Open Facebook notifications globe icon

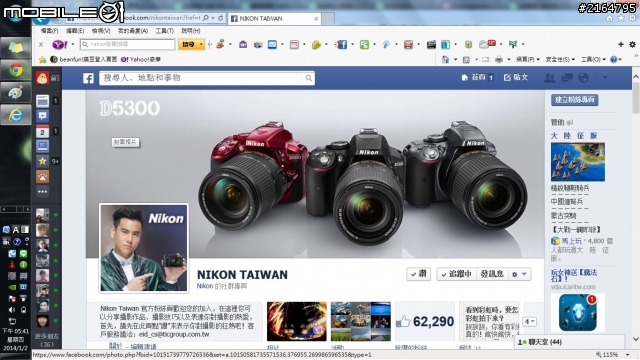(x=584, y=78)
